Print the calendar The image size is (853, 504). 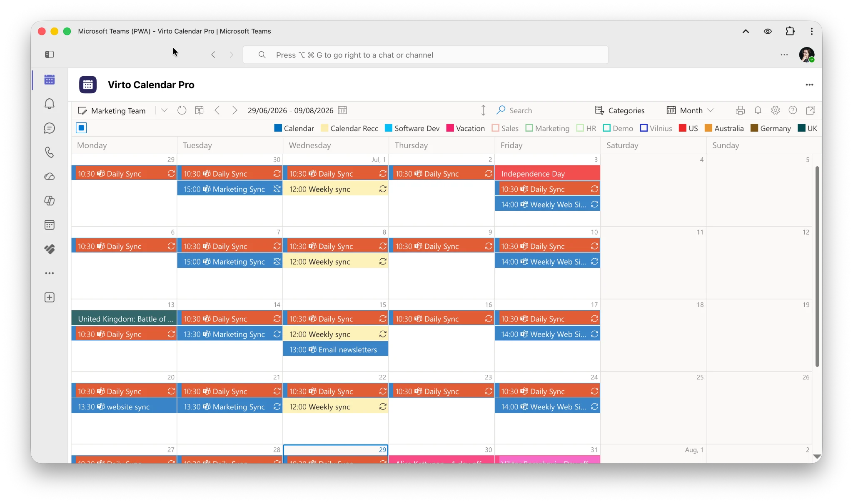click(740, 110)
